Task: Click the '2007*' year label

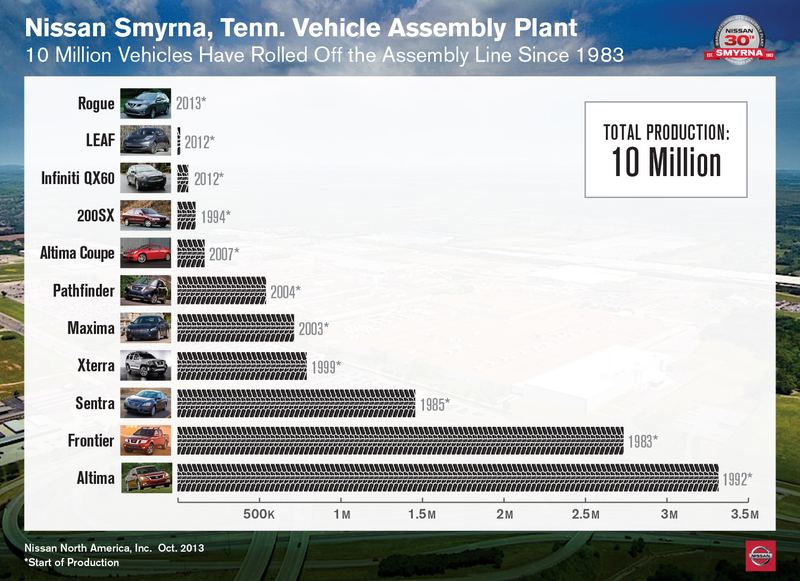Action: [224, 254]
